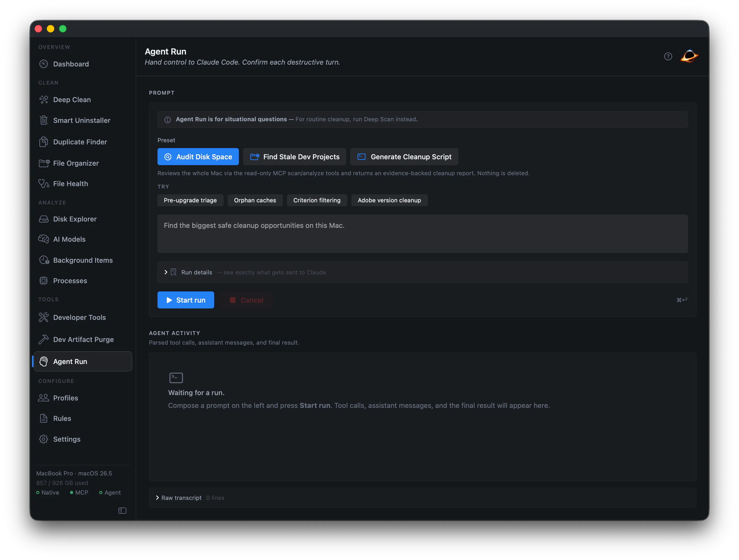Click the 'MacBook Pro · macOS 26.5' label
The image size is (739, 560).
[74, 473]
